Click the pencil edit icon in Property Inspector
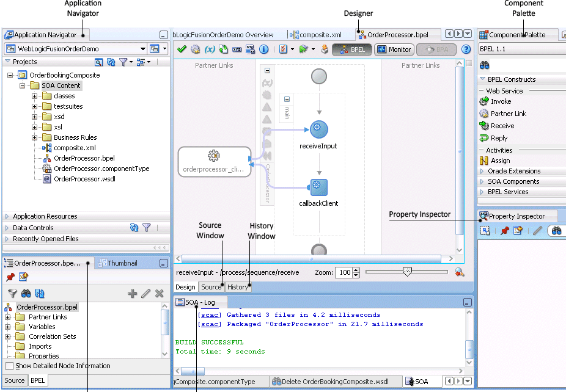Screen dimensions: 566x392 (537, 230)
